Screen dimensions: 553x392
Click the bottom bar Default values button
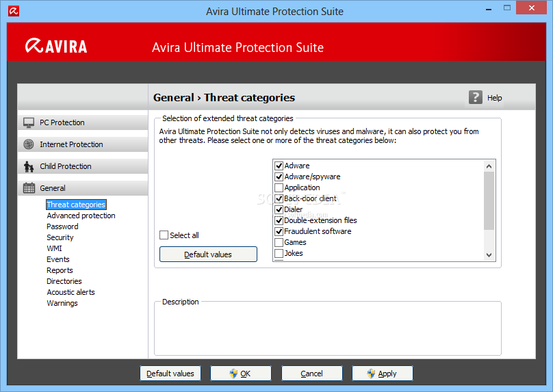click(x=170, y=374)
